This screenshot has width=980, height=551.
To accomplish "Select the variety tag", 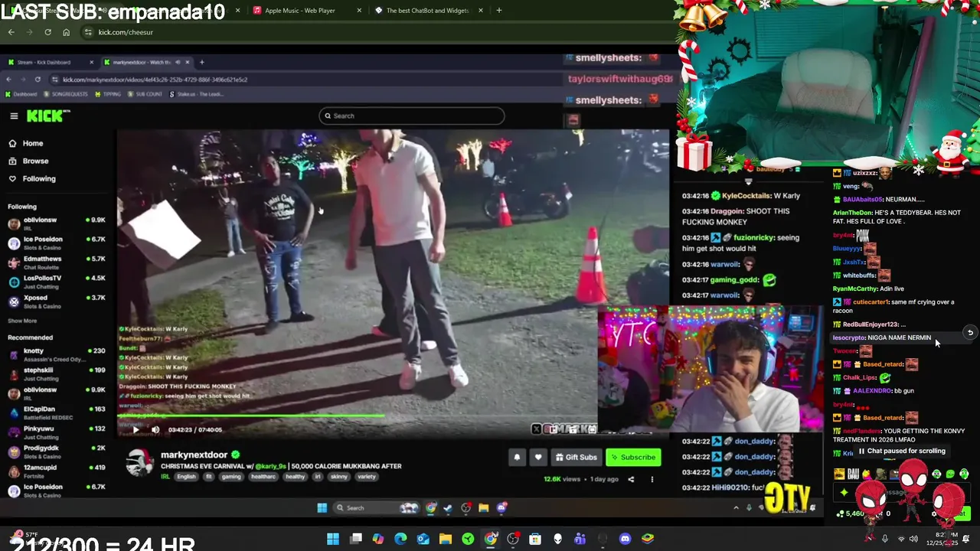I will coord(366,477).
